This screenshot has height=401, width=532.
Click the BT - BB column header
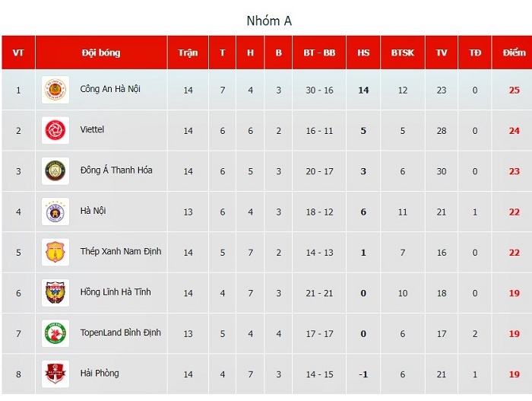[319, 53]
